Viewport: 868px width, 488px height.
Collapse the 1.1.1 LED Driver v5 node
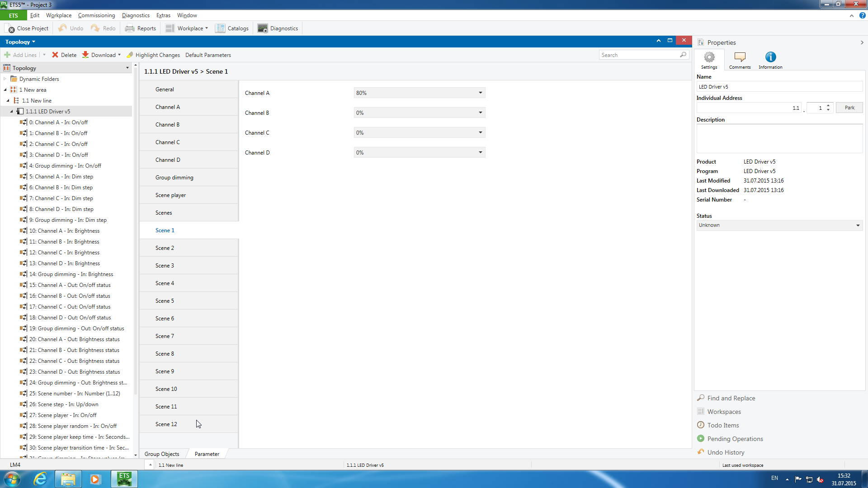[12, 112]
